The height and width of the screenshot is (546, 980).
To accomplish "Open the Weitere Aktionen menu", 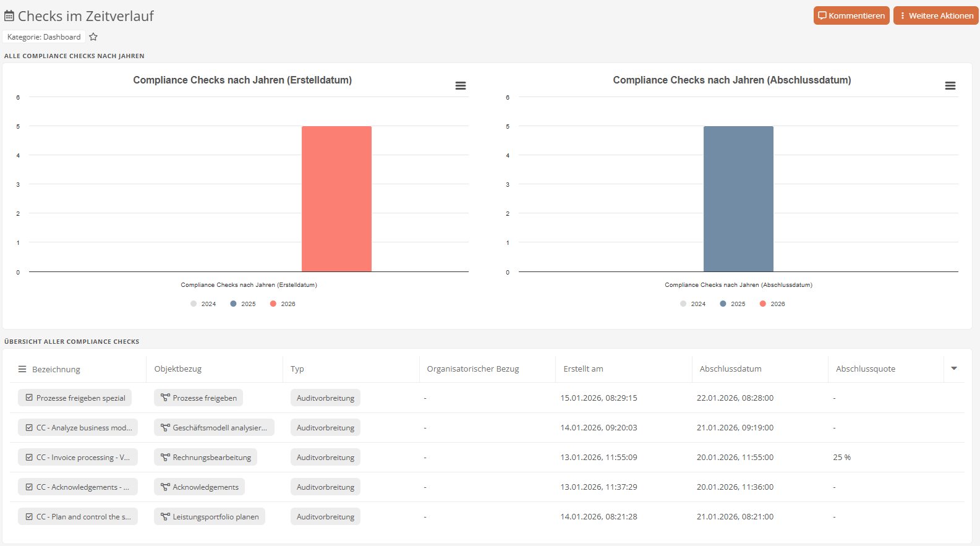I will pyautogui.click(x=935, y=16).
